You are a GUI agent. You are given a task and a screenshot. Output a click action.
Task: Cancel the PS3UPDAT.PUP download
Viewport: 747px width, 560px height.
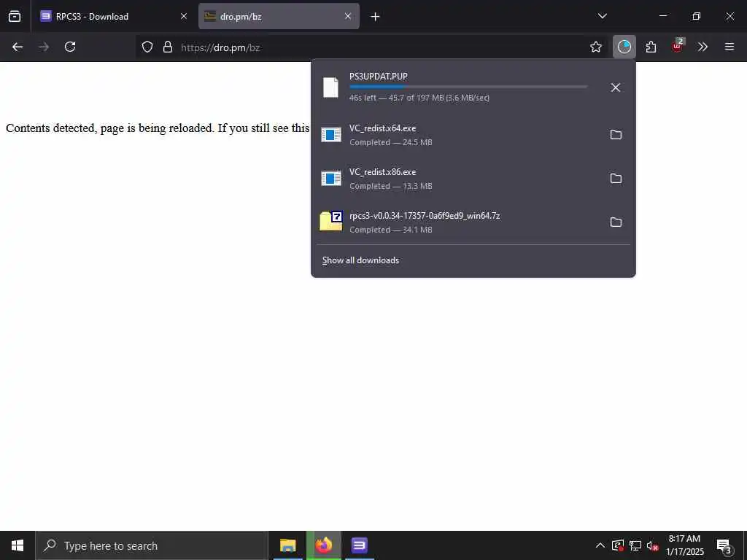(x=616, y=87)
